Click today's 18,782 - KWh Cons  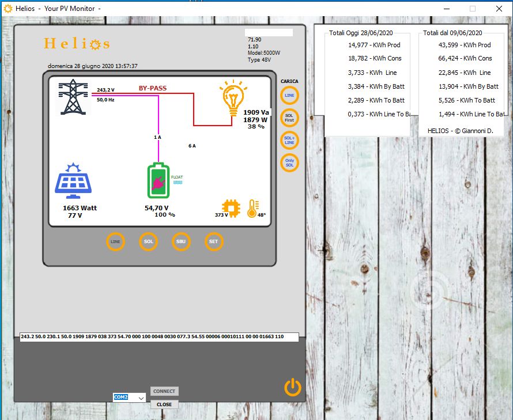[x=375, y=59]
